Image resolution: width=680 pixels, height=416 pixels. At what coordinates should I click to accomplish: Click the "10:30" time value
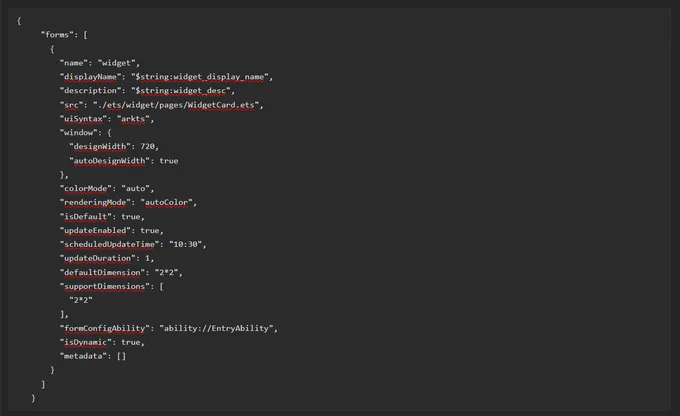(x=186, y=245)
